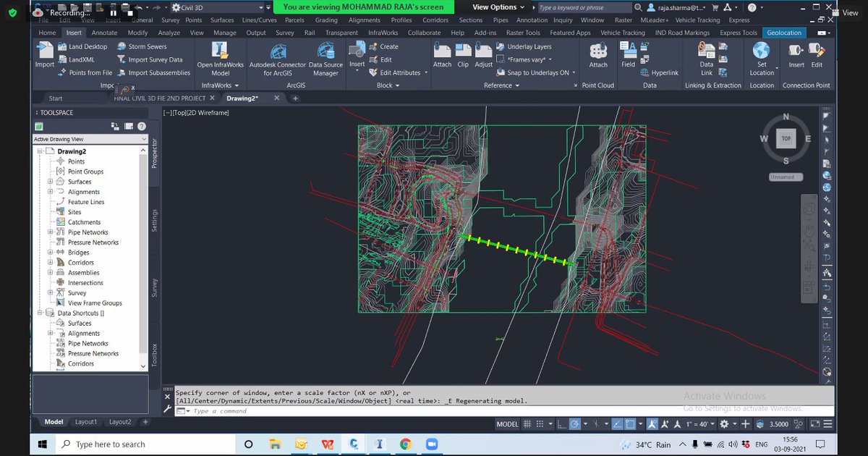Open the Data Source Manager
The image size is (868, 456).
click(x=325, y=62)
